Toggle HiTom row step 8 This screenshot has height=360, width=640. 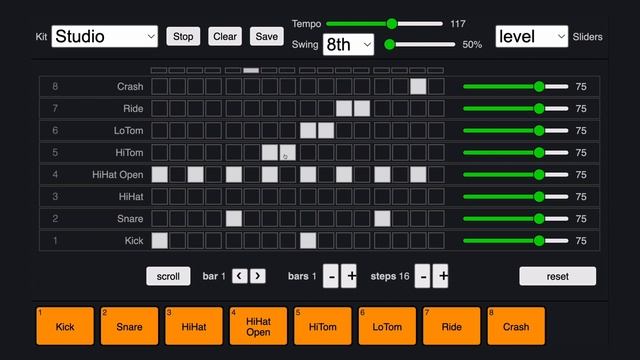tap(288, 153)
